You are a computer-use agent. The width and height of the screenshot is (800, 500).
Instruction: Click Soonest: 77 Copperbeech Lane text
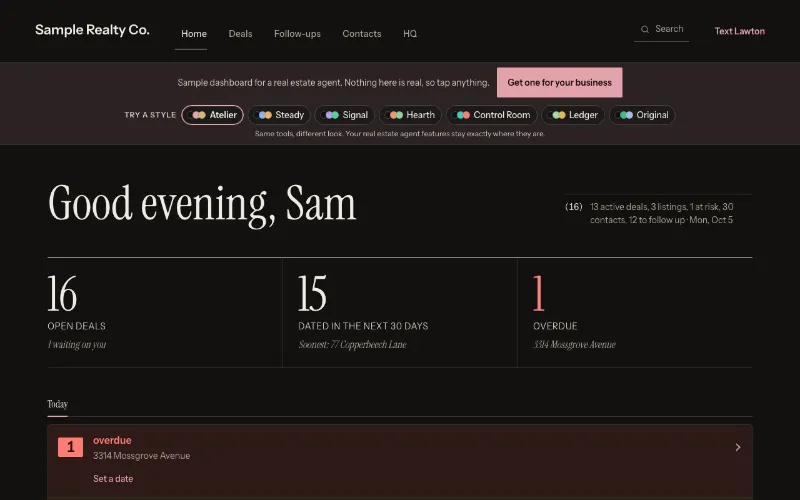(353, 344)
